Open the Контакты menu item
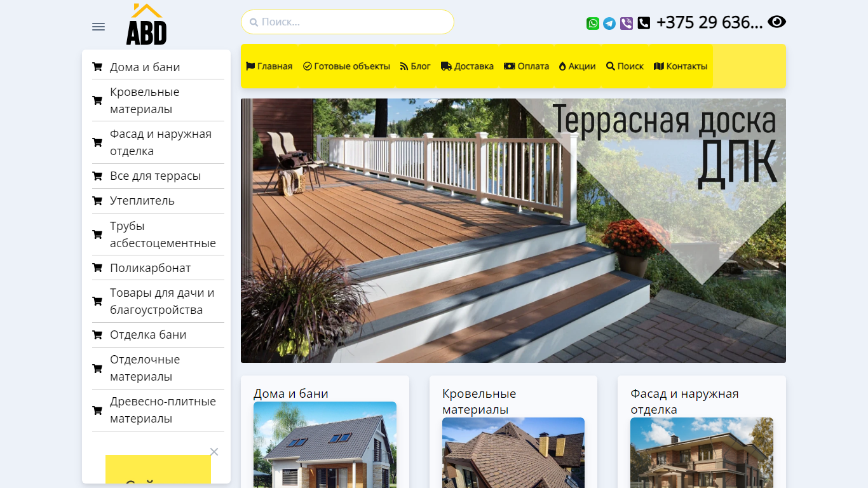This screenshot has width=868, height=488. pos(681,66)
